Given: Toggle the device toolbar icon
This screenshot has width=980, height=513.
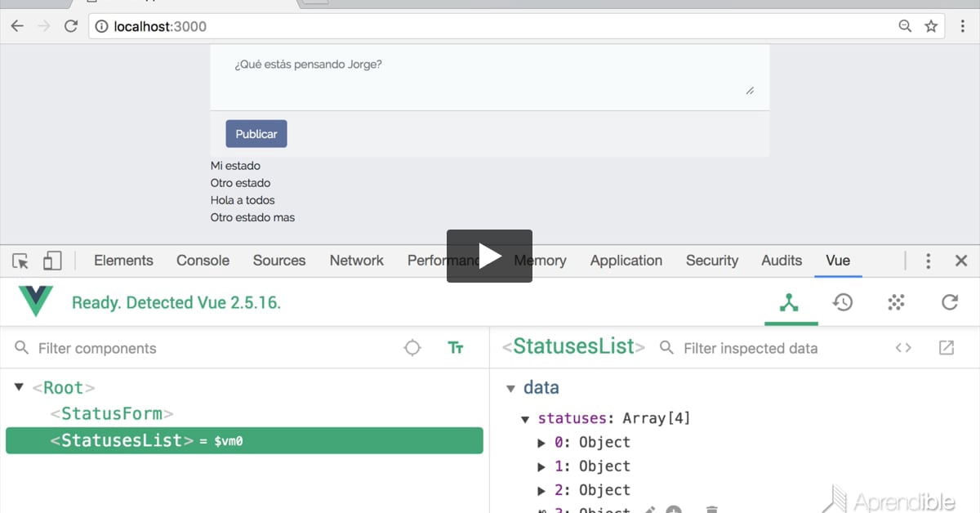Looking at the screenshot, I should [x=51, y=261].
